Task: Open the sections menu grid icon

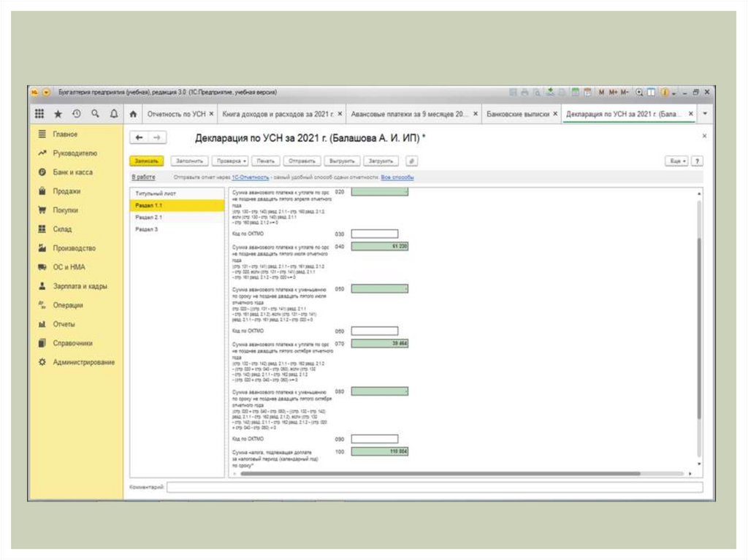Action: point(40,114)
